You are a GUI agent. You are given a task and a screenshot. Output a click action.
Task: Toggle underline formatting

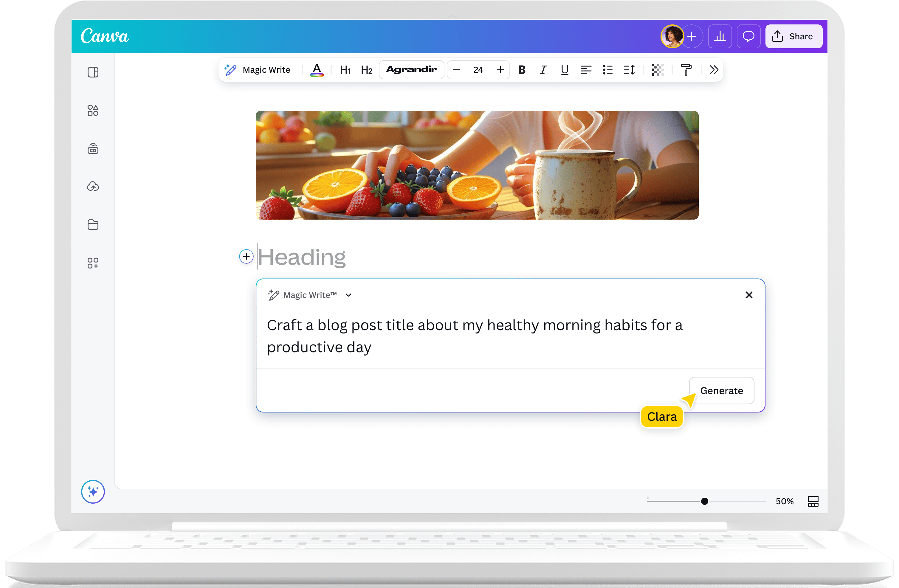[565, 69]
